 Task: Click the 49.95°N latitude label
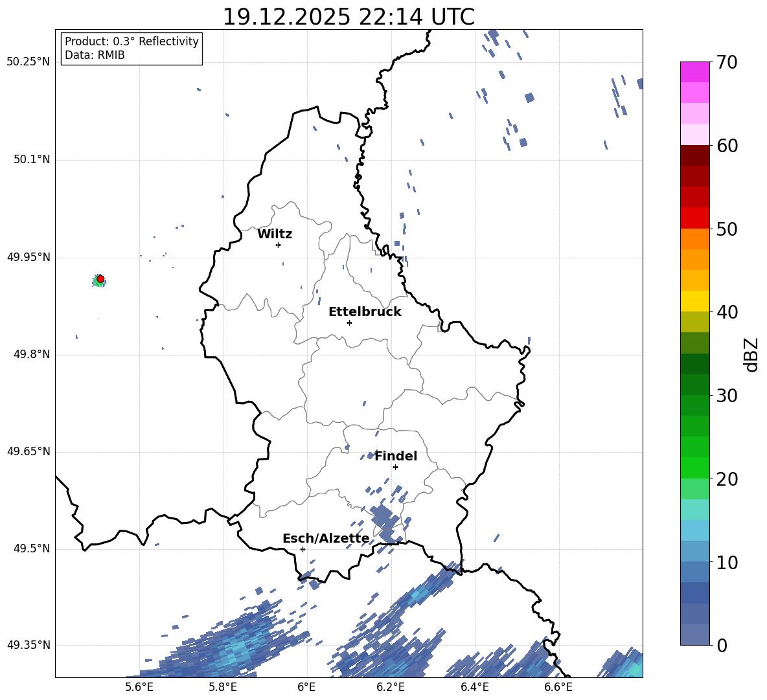coord(29,257)
